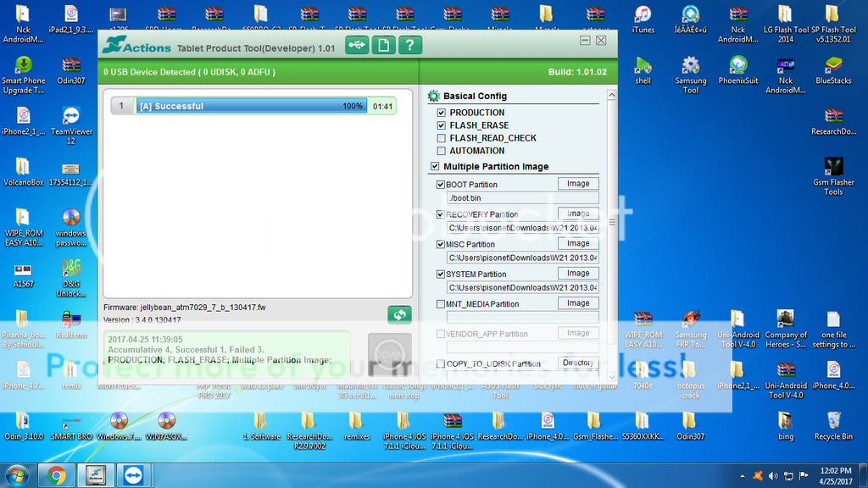Image resolution: width=868 pixels, height=488 pixels.
Task: Click the green firmware refresh button
Action: [x=399, y=315]
